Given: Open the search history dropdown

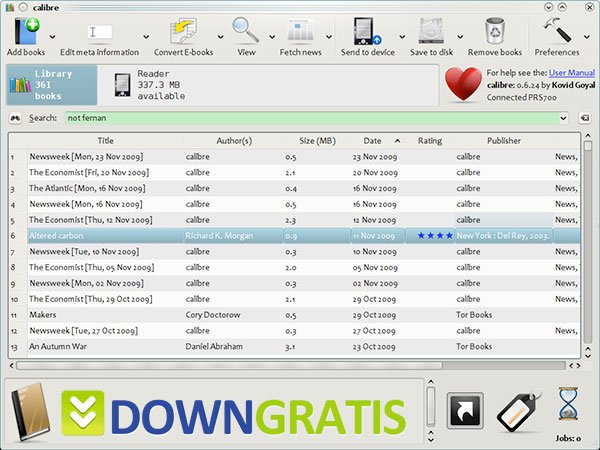Looking at the screenshot, I should pyautogui.click(x=563, y=118).
